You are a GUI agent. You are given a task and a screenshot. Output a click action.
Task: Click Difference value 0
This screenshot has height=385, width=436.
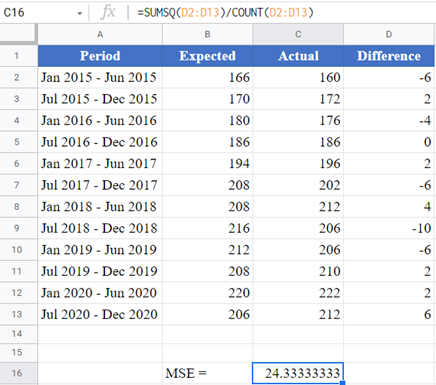click(389, 142)
